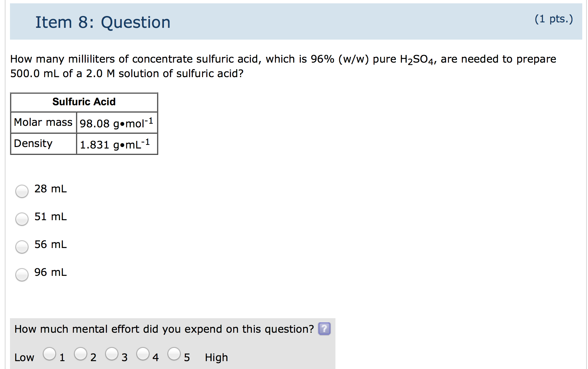
Task: Select the 28 mL answer option
Action: click(21, 191)
